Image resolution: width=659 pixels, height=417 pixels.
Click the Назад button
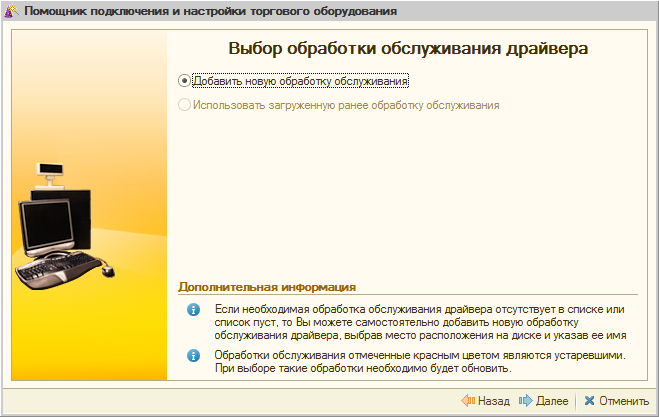(x=485, y=401)
